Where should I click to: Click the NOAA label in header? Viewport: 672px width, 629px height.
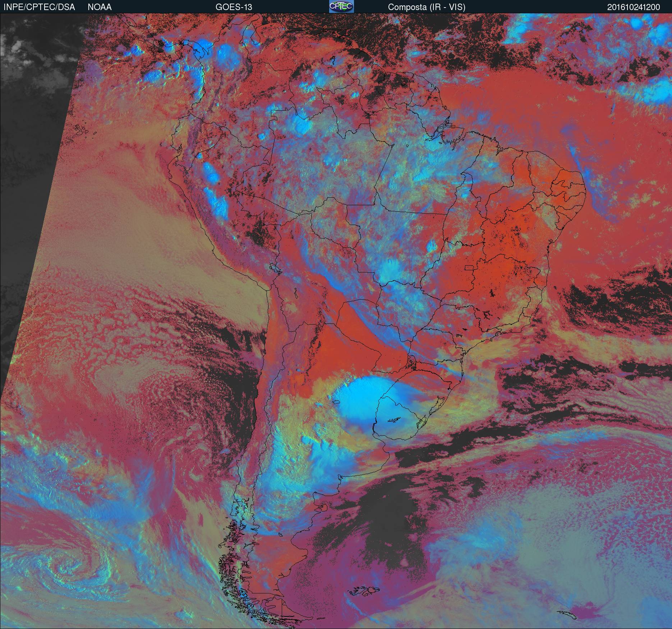tap(100, 7)
